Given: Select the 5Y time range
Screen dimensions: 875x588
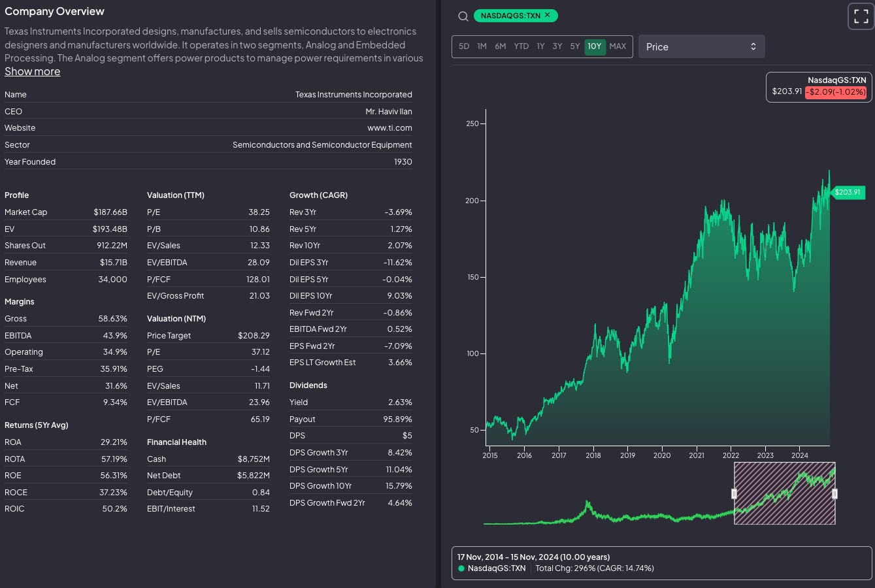Looking at the screenshot, I should click(x=575, y=46).
